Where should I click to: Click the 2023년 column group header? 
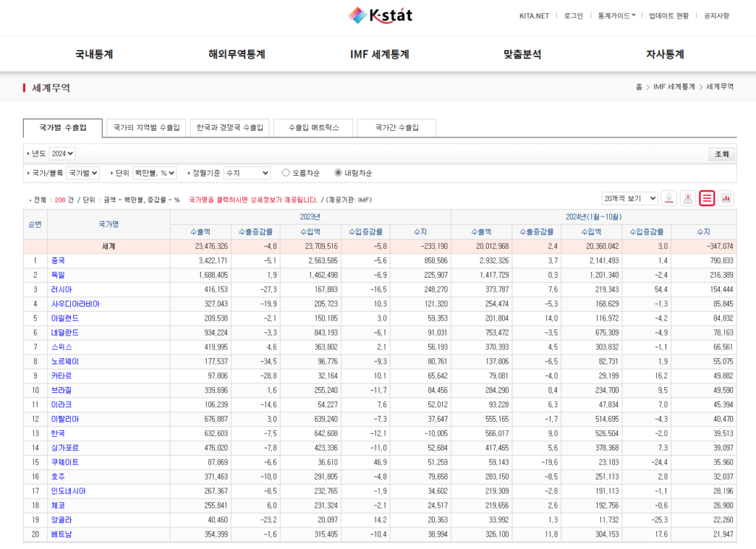(x=311, y=217)
